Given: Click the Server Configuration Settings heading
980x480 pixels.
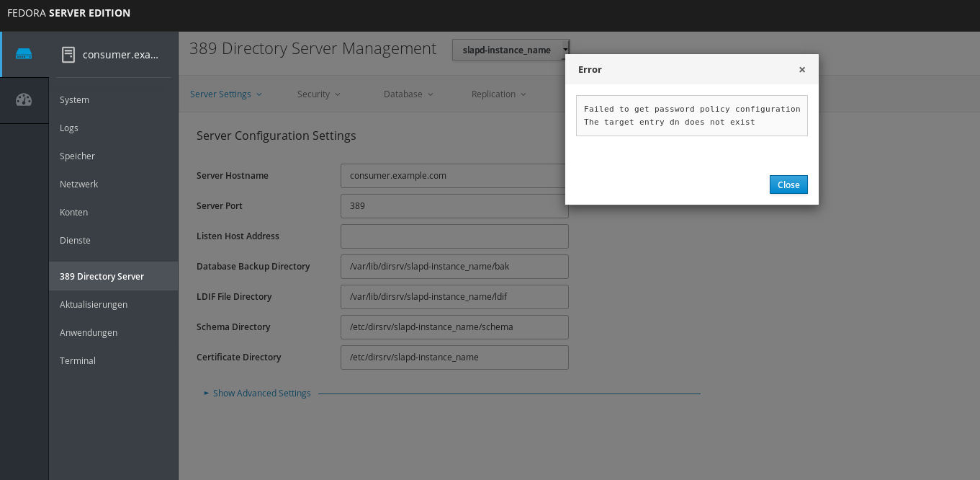Looking at the screenshot, I should point(277,135).
